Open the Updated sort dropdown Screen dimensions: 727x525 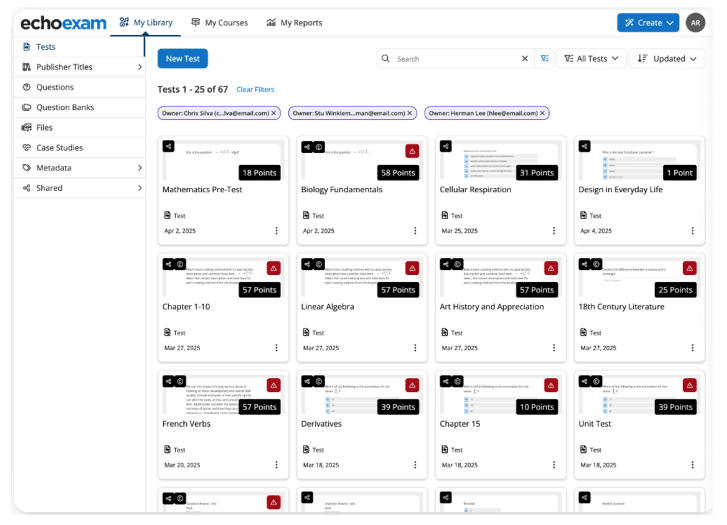click(667, 58)
